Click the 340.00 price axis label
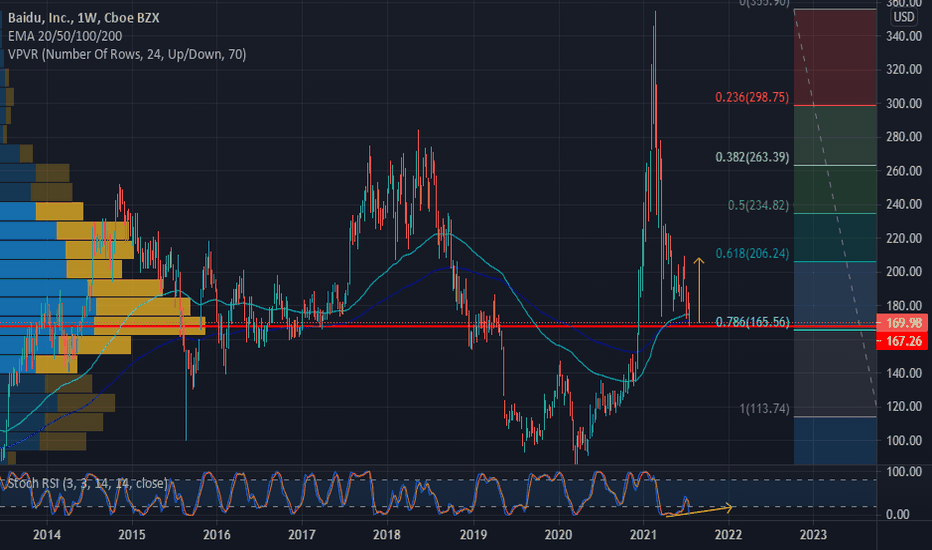The image size is (932, 550). [903, 36]
